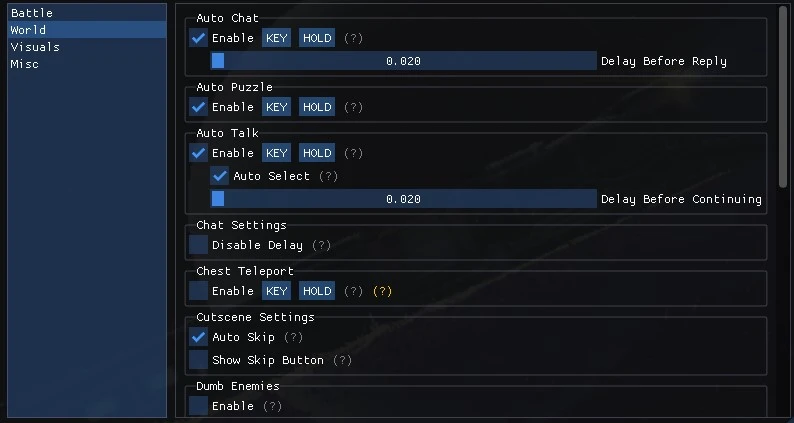Click the vertical scrollbar on the settings panel
The image size is (794, 423).
tap(783, 90)
